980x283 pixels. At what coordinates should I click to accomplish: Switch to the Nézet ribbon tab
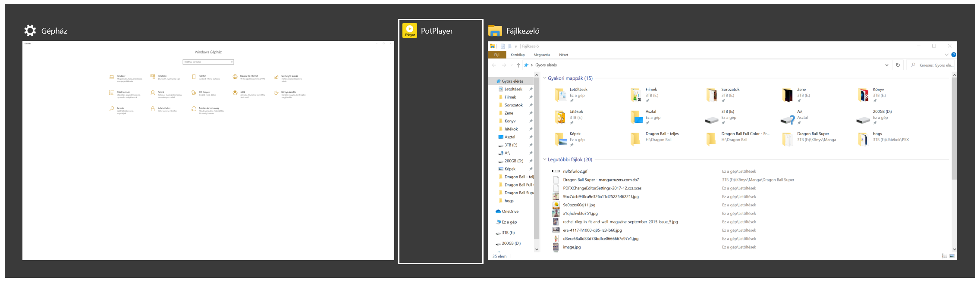564,55
